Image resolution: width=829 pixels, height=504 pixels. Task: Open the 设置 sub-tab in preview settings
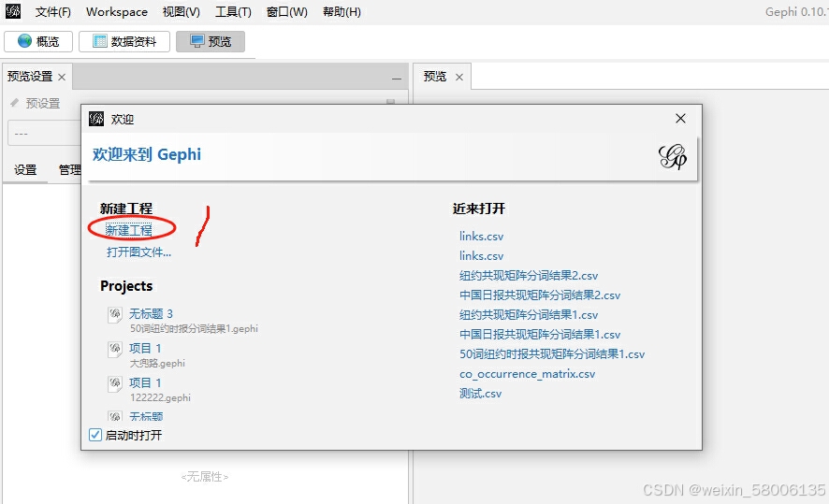pyautogui.click(x=25, y=169)
